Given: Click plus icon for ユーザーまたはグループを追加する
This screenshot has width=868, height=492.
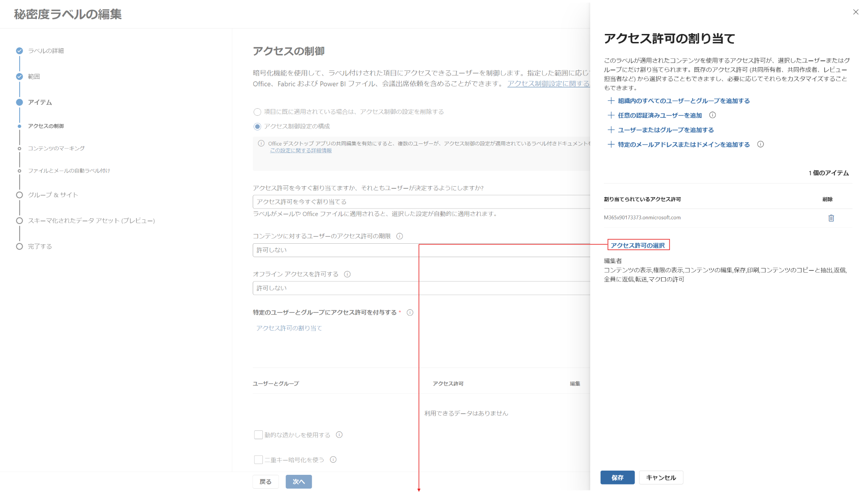Looking at the screenshot, I should point(611,130).
